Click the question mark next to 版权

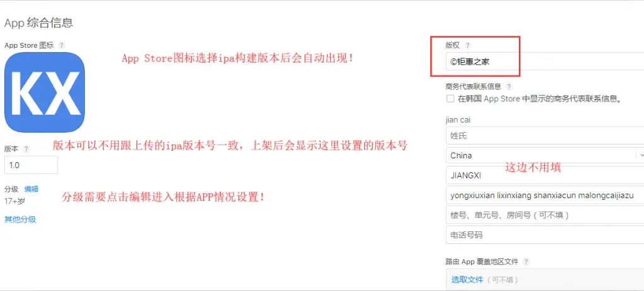[x=467, y=45]
